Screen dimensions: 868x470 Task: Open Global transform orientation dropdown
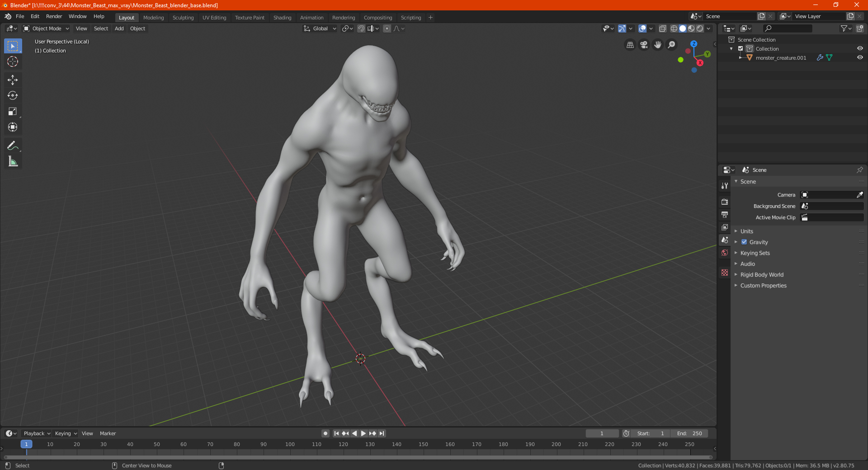point(320,28)
